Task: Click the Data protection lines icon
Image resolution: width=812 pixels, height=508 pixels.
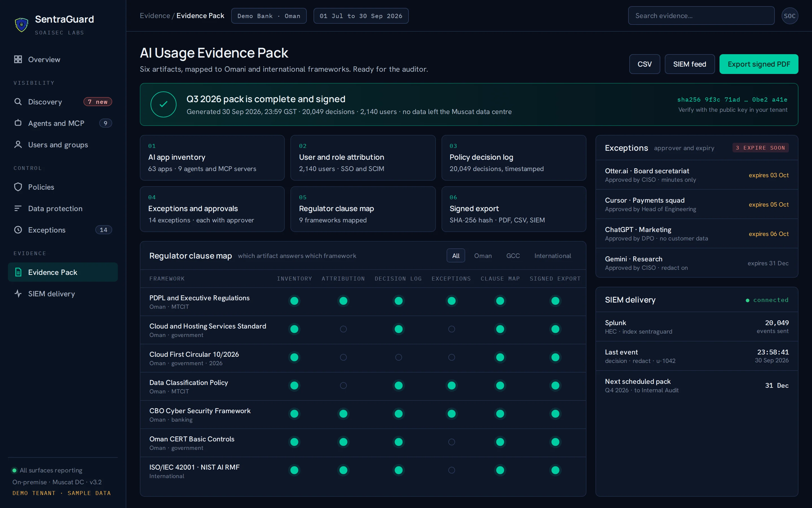Action: pos(18,208)
